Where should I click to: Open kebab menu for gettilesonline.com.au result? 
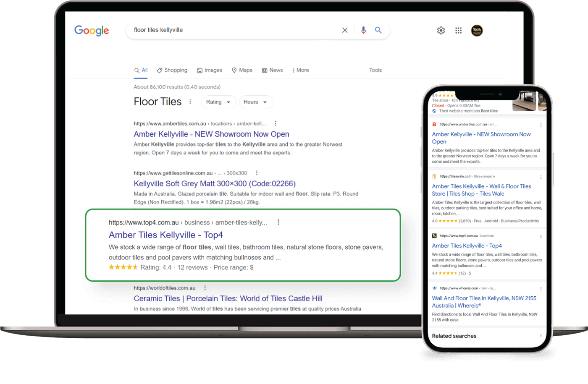(257, 173)
